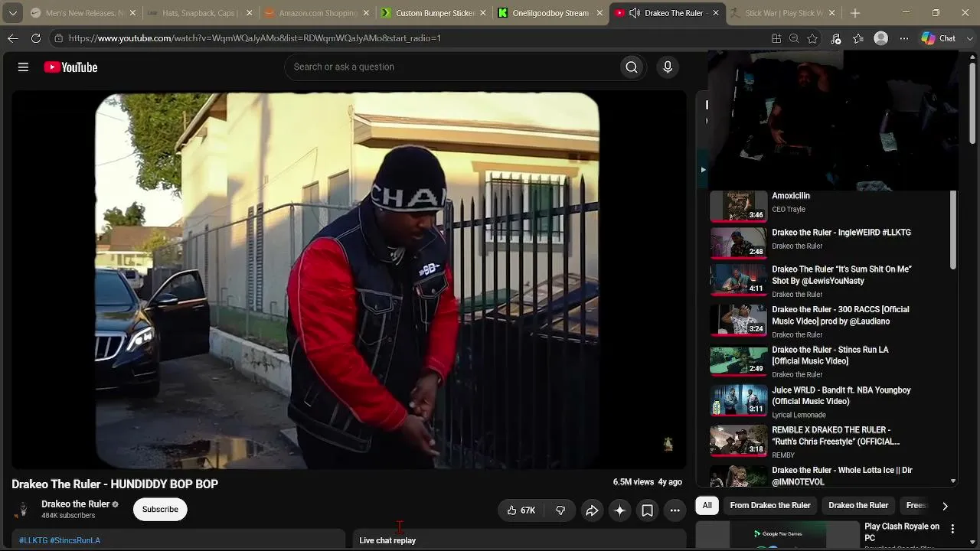This screenshot has width=980, height=551.
Task: Select the Drakeo the Ruler filter chip
Action: [858, 506]
